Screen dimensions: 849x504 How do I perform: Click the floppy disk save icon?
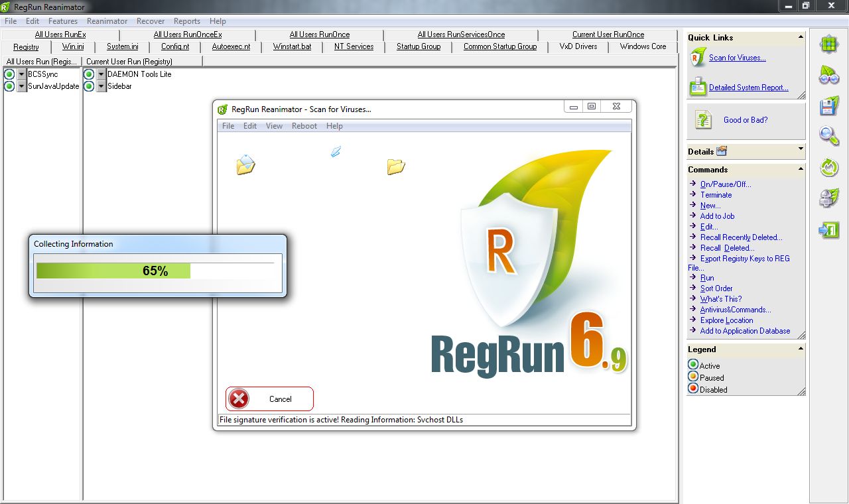pos(828,106)
